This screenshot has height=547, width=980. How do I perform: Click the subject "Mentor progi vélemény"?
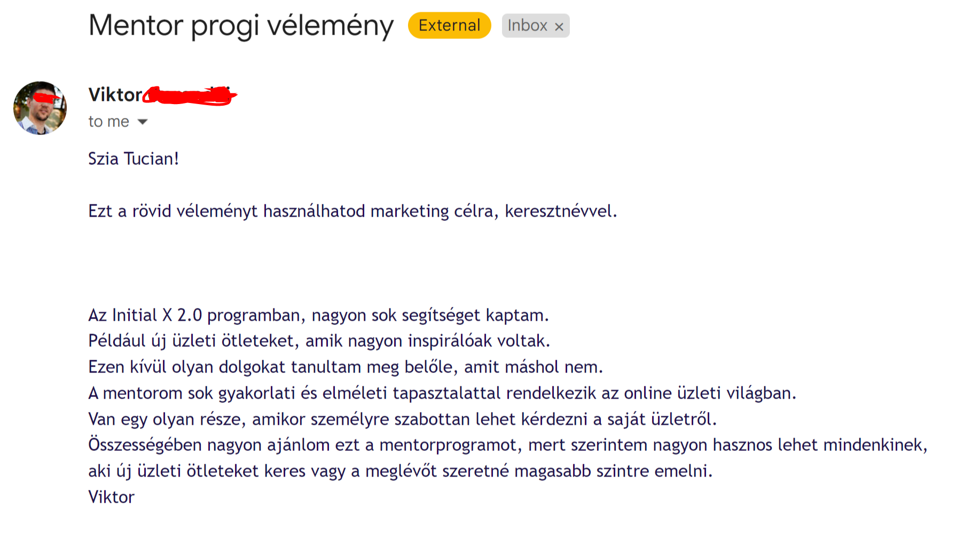click(x=241, y=26)
